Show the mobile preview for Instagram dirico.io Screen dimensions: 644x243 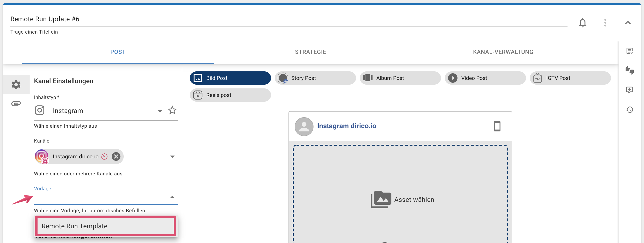coord(497,126)
